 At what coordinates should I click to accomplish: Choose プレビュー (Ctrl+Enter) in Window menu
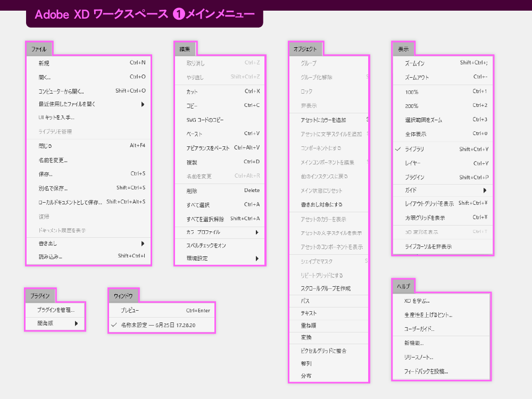(x=162, y=311)
